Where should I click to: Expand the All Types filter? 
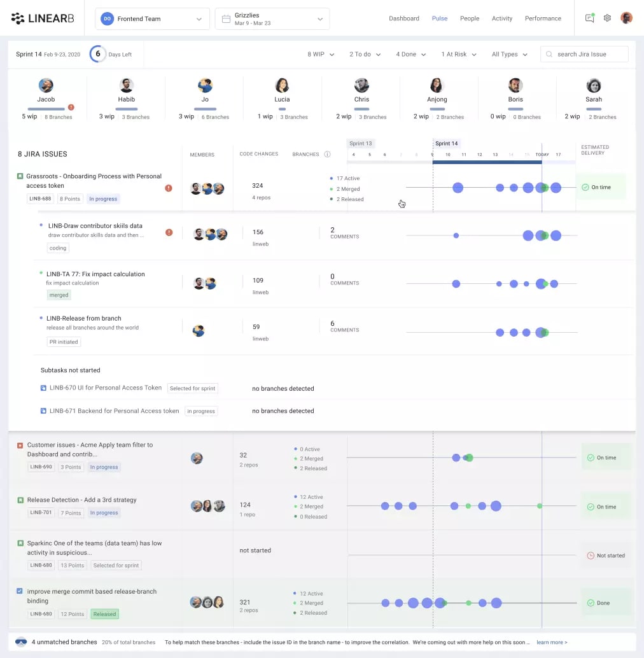(x=509, y=54)
